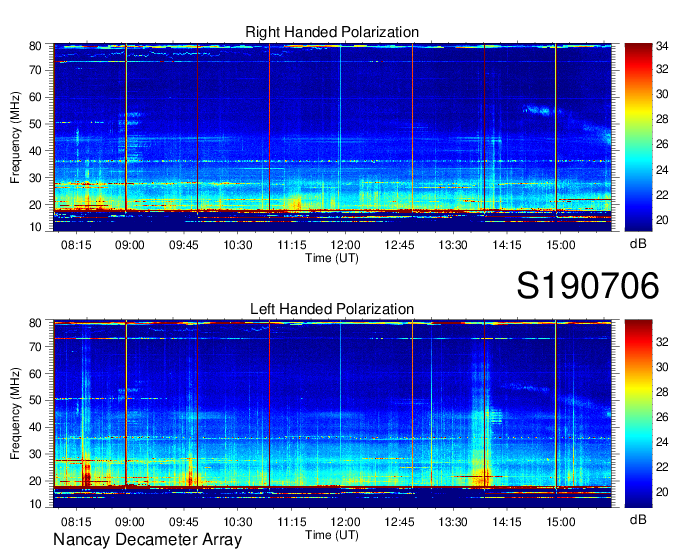Click the 09:45 tick on Right Handed plot
The image size is (680, 552).
click(184, 245)
